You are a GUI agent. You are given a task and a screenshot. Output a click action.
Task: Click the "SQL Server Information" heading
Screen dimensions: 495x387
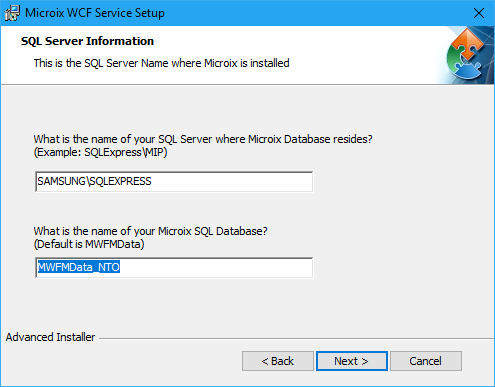tap(87, 41)
